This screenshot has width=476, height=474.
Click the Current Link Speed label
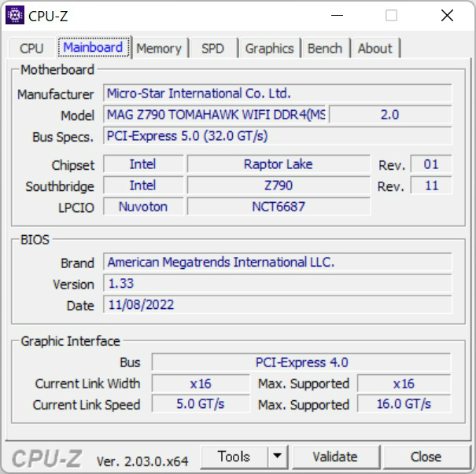pyautogui.click(x=87, y=405)
